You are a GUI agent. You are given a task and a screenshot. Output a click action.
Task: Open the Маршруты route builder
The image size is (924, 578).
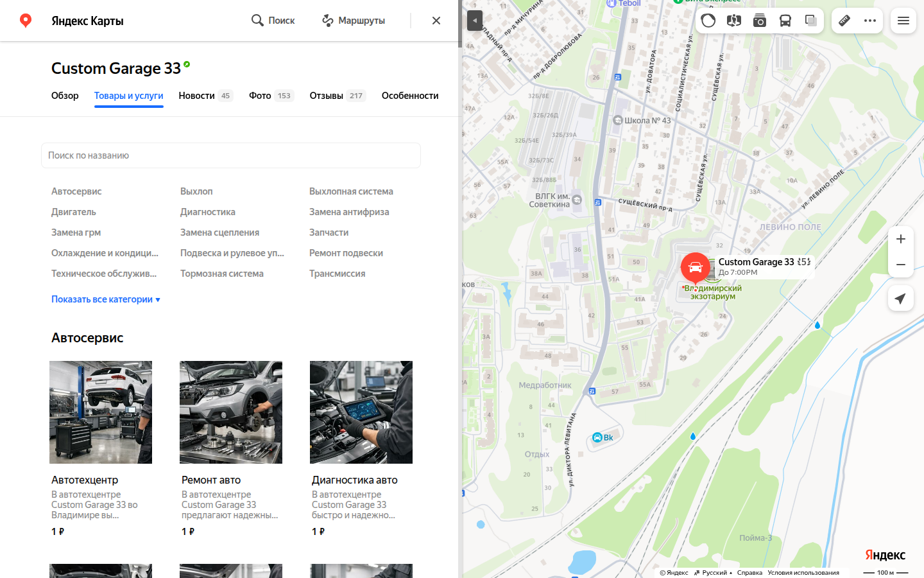(354, 21)
